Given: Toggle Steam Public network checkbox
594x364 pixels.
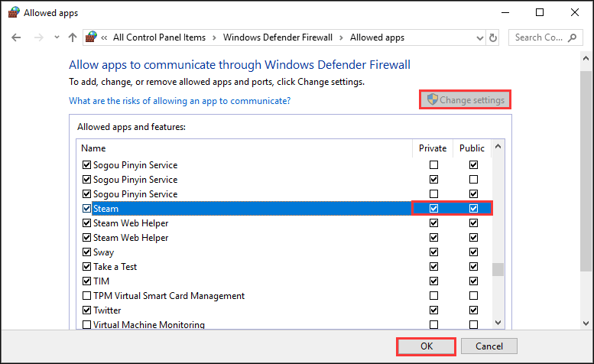Looking at the screenshot, I should pyautogui.click(x=473, y=208).
